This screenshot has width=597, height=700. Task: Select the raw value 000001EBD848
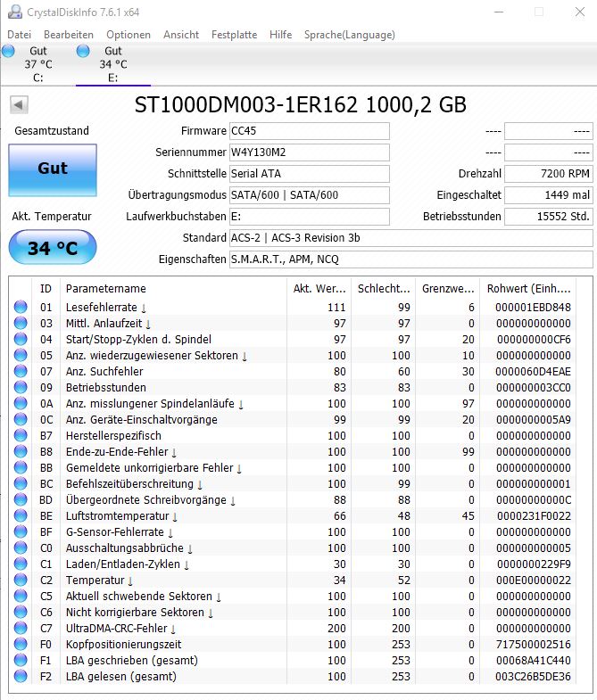[x=533, y=308]
